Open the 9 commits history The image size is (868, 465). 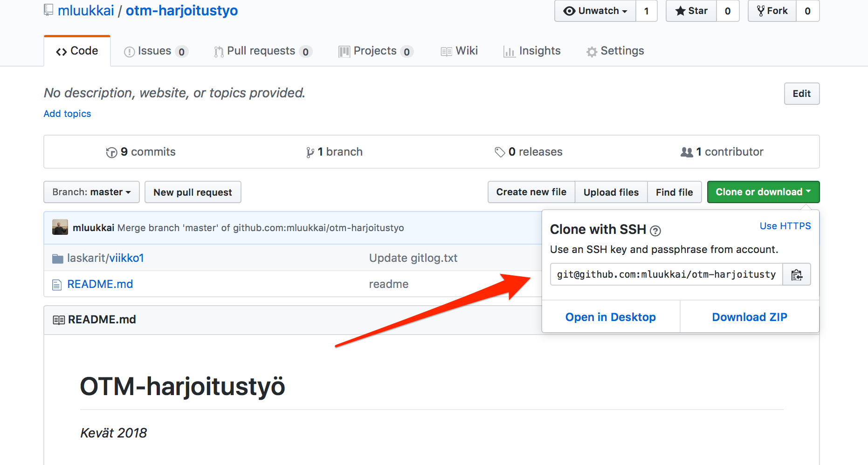pos(141,152)
